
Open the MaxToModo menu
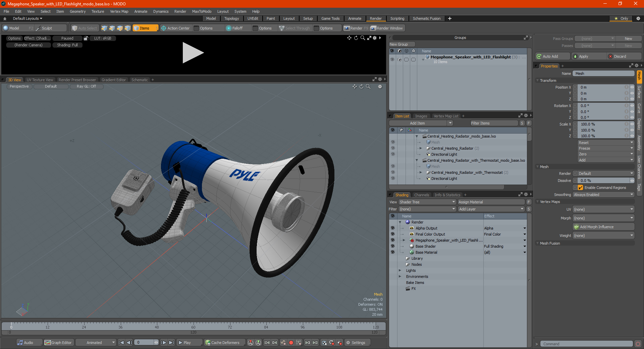click(x=202, y=11)
